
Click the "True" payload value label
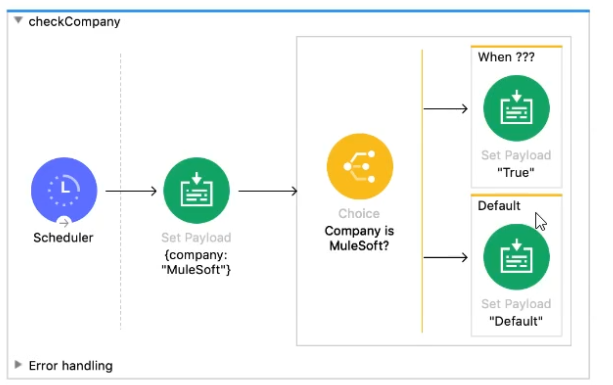click(x=516, y=172)
